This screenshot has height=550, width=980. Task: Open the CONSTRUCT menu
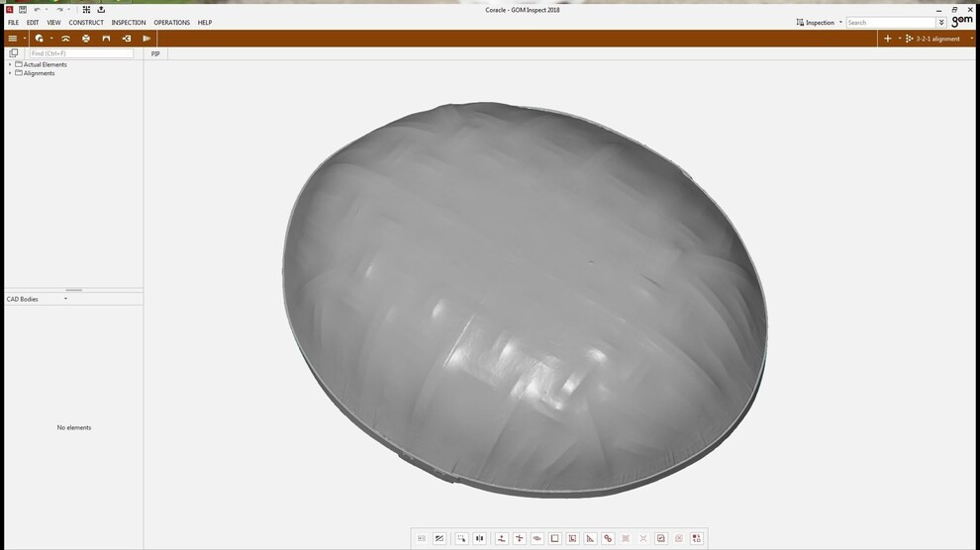(x=86, y=23)
